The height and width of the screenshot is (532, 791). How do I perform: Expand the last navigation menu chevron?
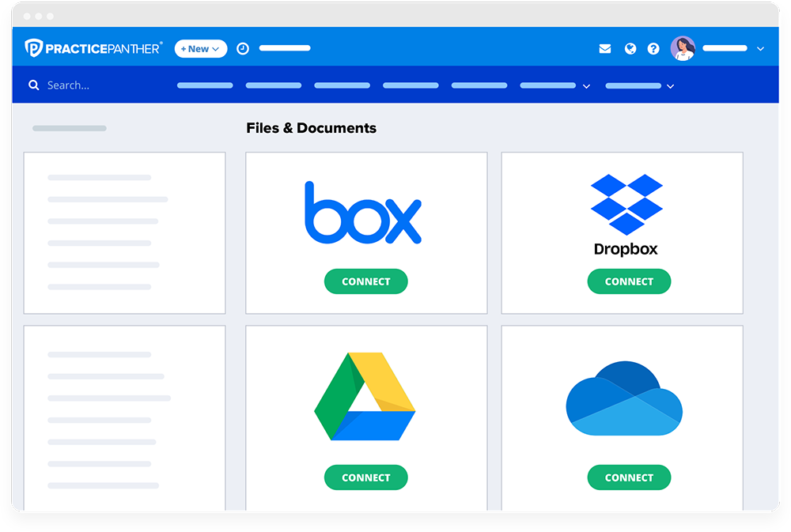tap(670, 86)
